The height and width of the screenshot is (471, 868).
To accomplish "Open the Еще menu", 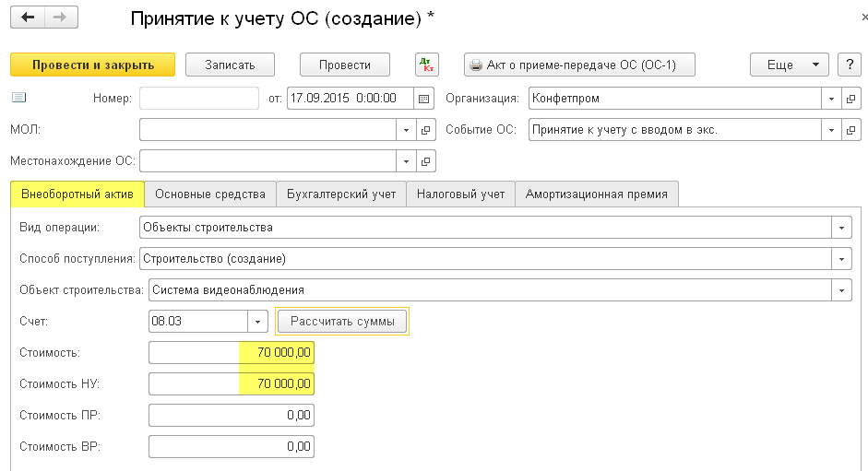I will 790,65.
